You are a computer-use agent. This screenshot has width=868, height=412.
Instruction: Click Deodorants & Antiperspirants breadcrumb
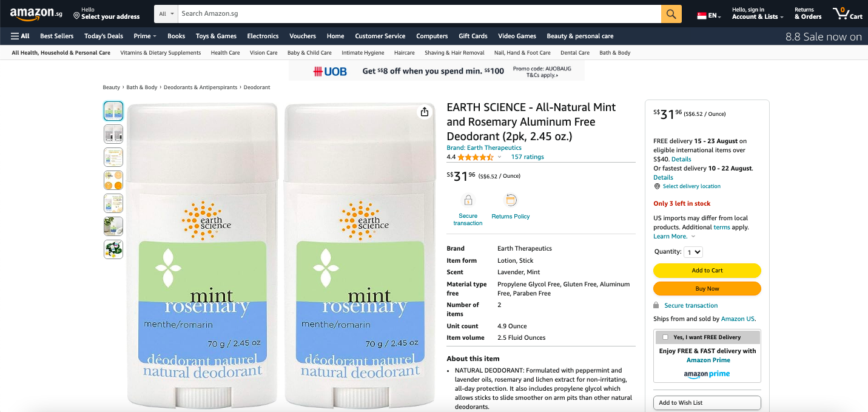point(200,87)
